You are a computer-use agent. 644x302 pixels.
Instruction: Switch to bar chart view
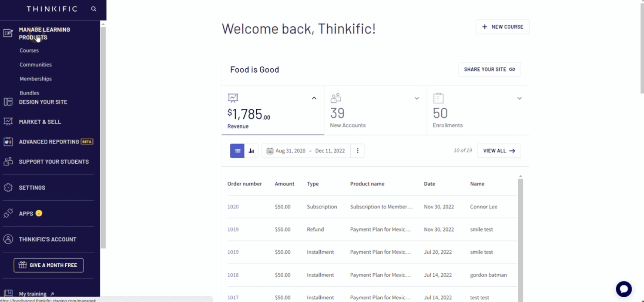click(x=251, y=151)
